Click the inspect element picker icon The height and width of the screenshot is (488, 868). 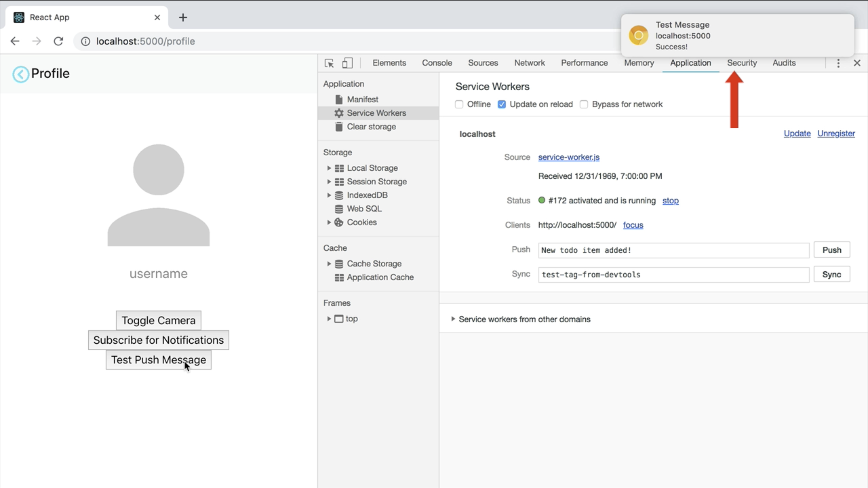point(329,63)
